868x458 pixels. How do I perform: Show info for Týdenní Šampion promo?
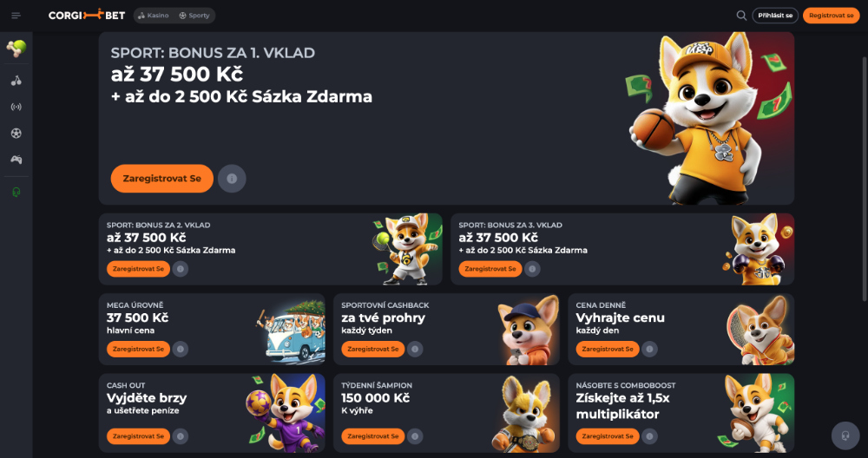tap(415, 436)
